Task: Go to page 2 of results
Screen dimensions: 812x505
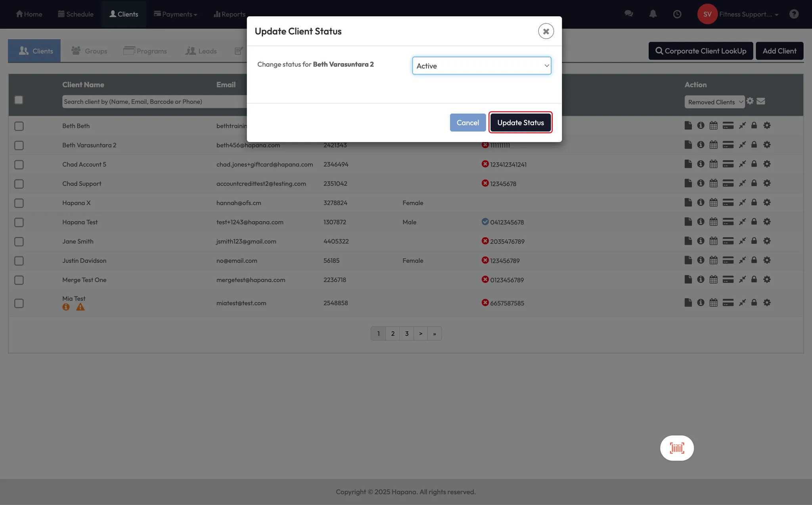Action: tap(393, 334)
